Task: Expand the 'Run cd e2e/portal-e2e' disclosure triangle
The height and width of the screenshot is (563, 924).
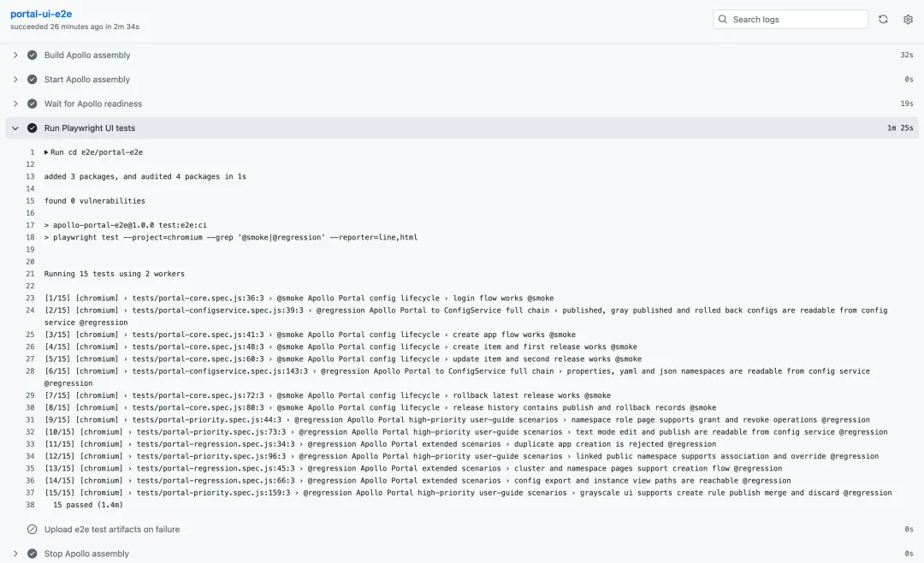Action: point(46,152)
